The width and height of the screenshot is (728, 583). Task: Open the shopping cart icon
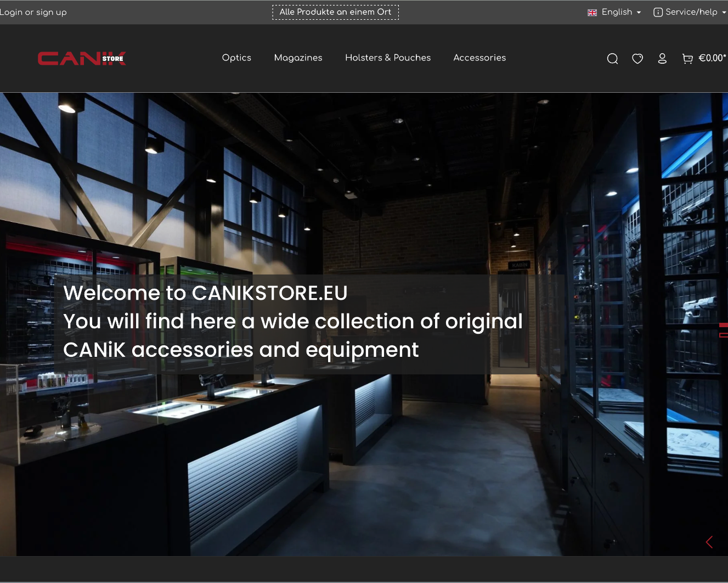[x=687, y=59]
